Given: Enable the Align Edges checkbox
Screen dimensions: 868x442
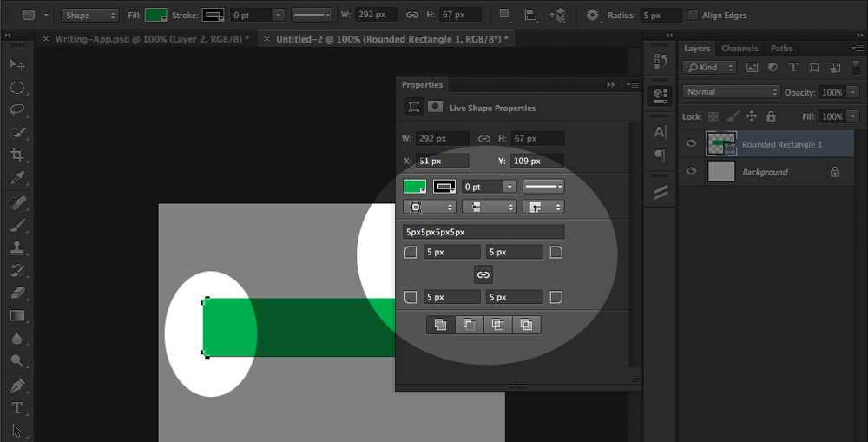Looking at the screenshot, I should pyautogui.click(x=693, y=15).
